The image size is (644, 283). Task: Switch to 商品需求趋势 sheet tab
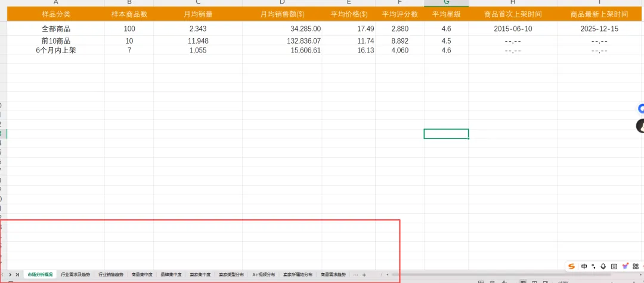click(333, 275)
